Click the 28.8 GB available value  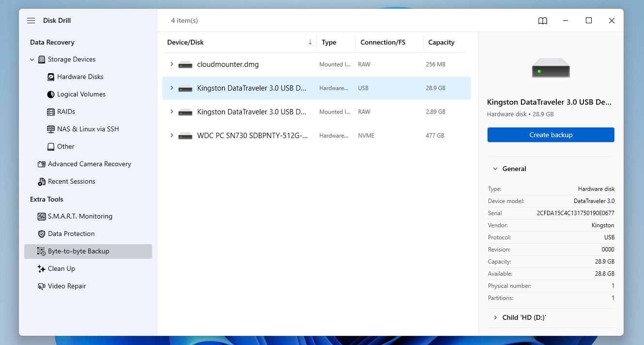[x=604, y=274]
